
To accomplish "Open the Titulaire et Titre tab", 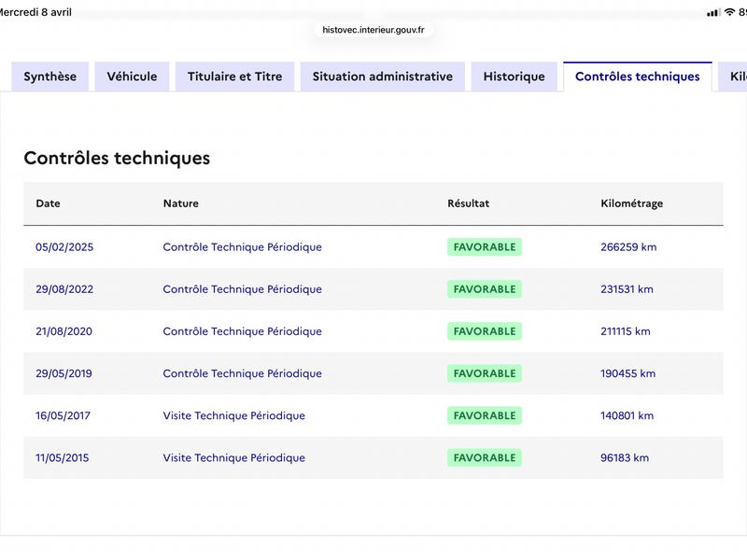I will coord(234,77).
